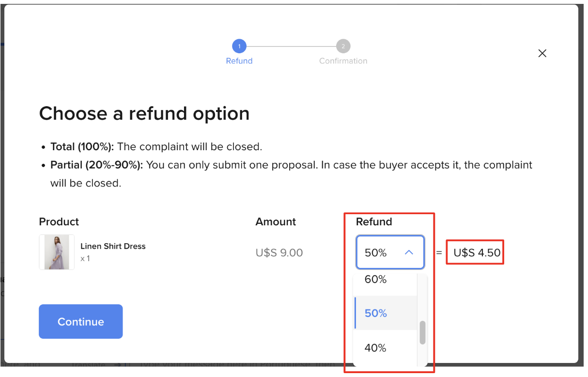Collapse the dropdown using the chevron arrow

(409, 252)
